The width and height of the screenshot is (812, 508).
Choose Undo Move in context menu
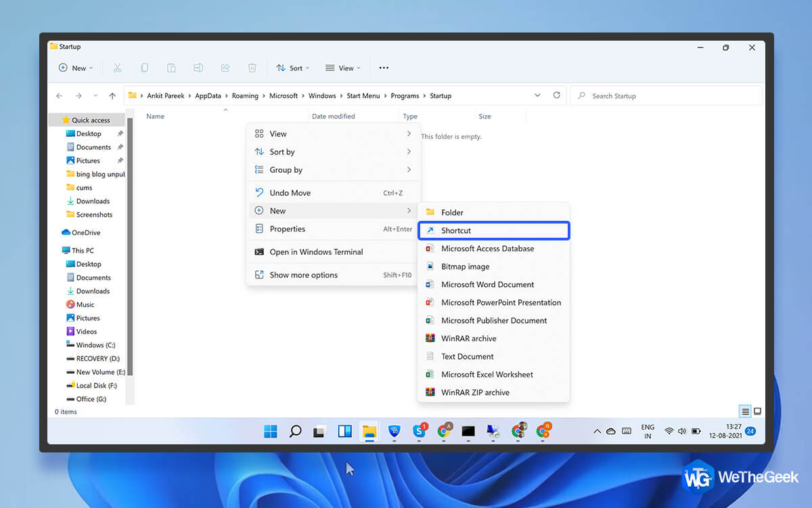click(334, 193)
